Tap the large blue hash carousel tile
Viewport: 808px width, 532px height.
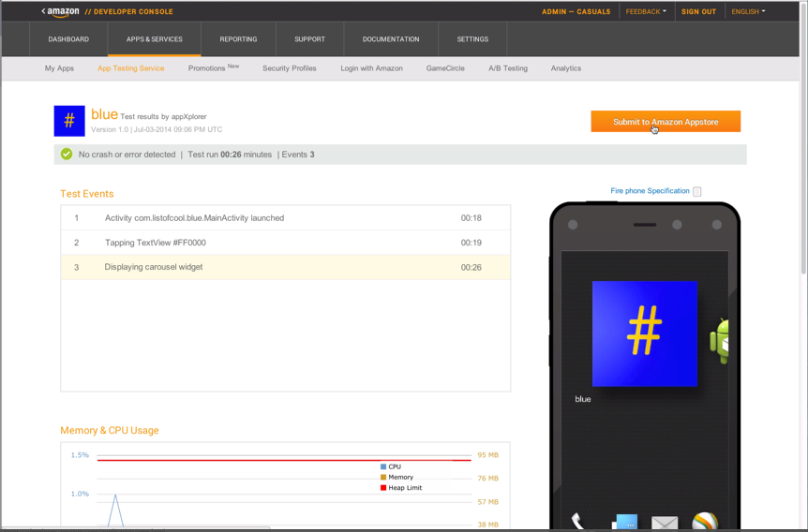pyautogui.click(x=645, y=333)
